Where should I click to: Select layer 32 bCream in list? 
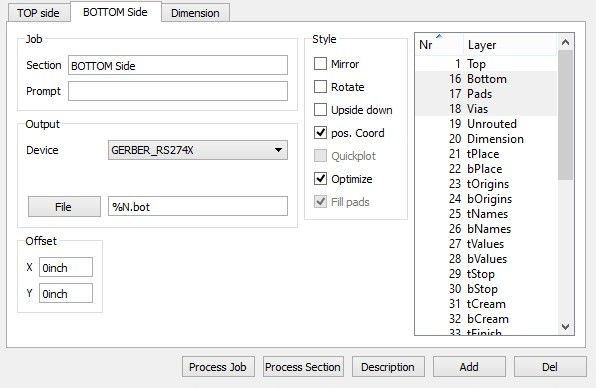tap(487, 319)
